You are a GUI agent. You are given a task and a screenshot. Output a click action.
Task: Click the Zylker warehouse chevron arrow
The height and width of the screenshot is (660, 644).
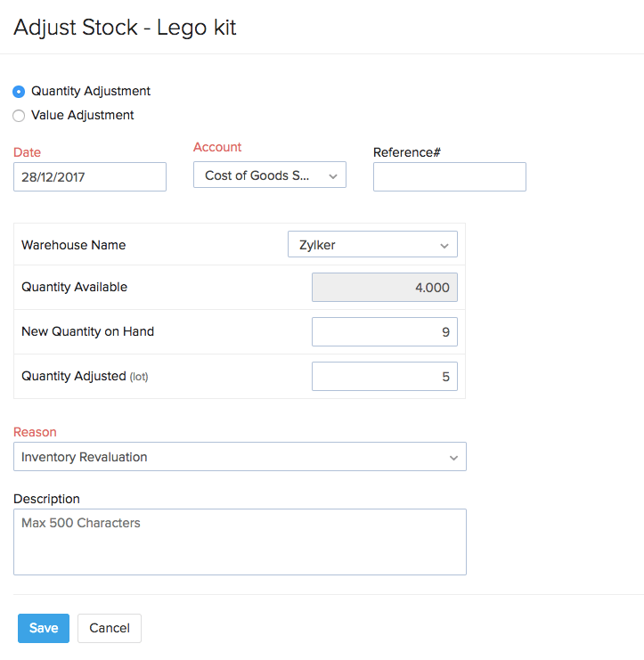pos(444,246)
